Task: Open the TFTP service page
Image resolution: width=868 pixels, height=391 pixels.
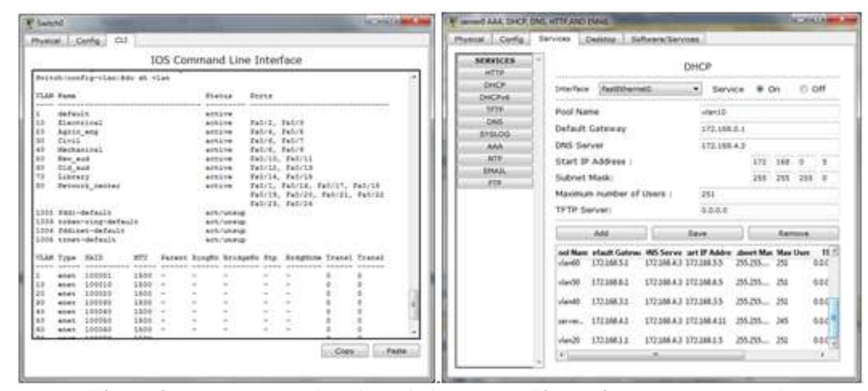Action: [x=494, y=110]
